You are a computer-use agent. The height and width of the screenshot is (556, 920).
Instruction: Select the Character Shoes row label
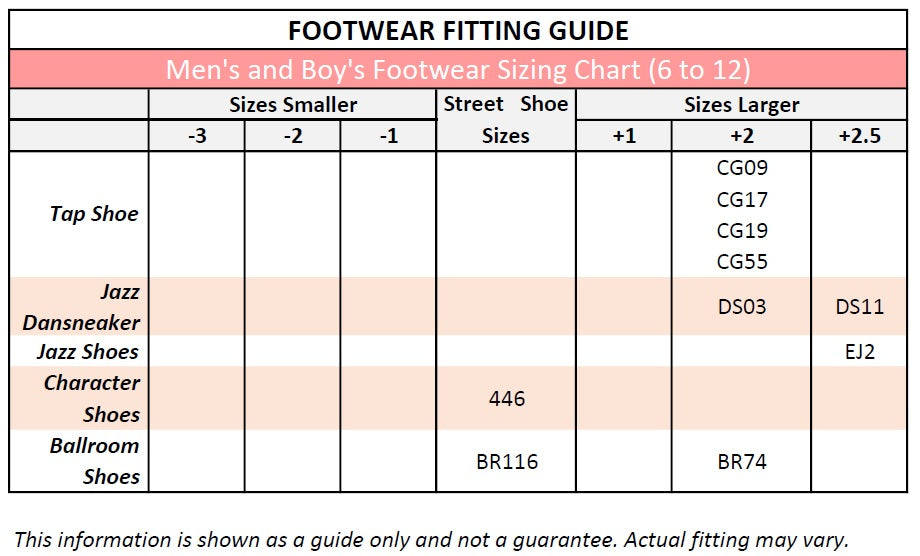click(92, 398)
